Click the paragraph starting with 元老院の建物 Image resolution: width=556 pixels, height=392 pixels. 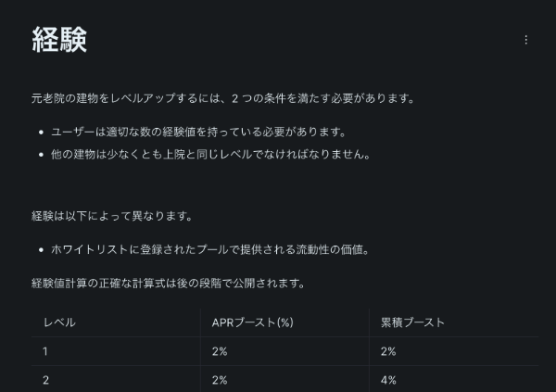point(222,98)
